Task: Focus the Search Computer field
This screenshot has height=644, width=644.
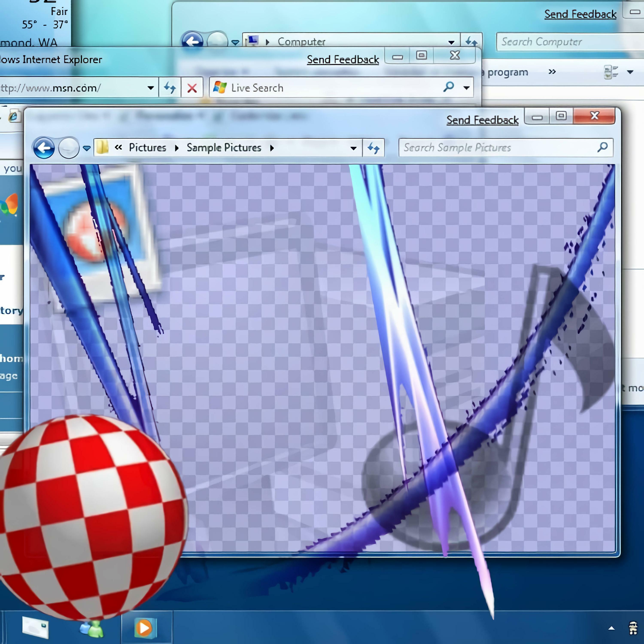Action: point(570,42)
